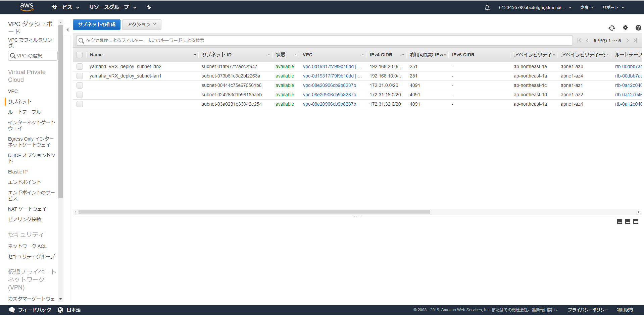Screen dimensions: 644x317
Task: Open the アクション dropdown button
Action: pos(142,24)
